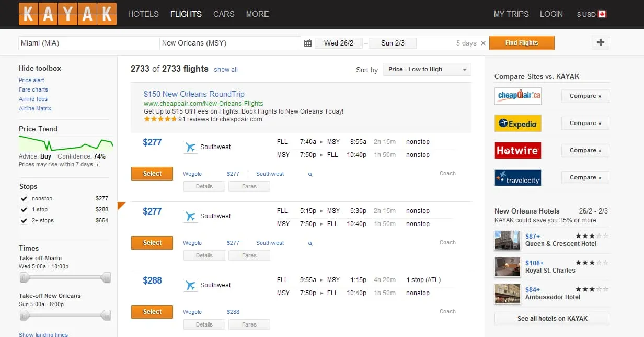The image size is (644, 337).
Task: Open the Price - Low to High sort dropdown
Action: [x=427, y=69]
